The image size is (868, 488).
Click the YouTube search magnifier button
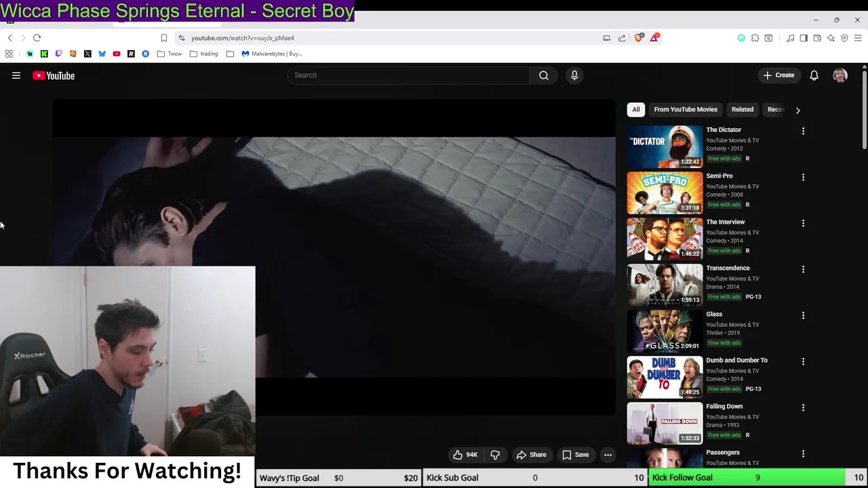[x=544, y=75]
